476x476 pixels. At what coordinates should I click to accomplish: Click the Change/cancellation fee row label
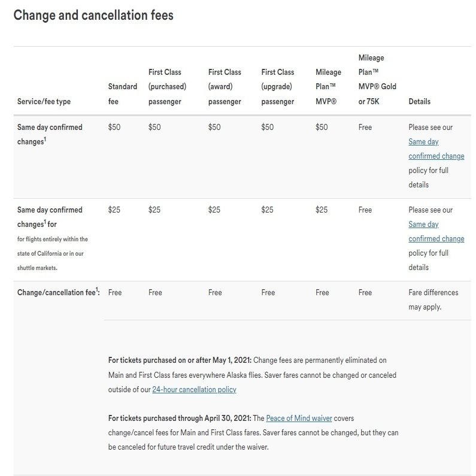(58, 292)
